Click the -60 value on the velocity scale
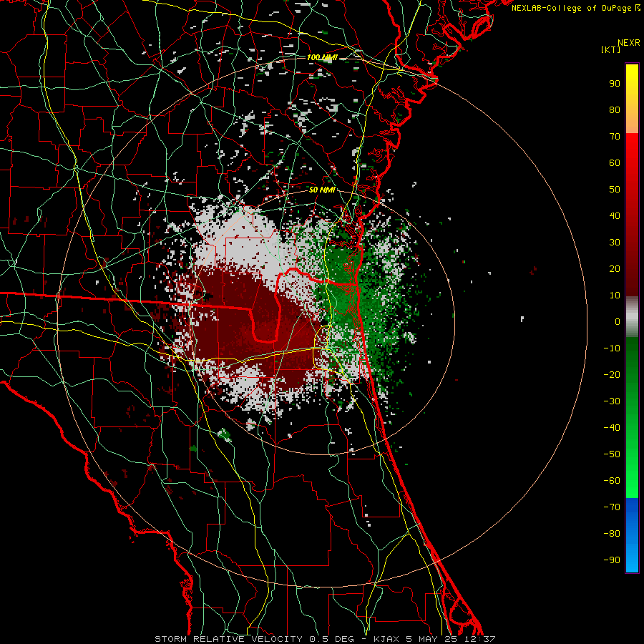 click(x=612, y=481)
